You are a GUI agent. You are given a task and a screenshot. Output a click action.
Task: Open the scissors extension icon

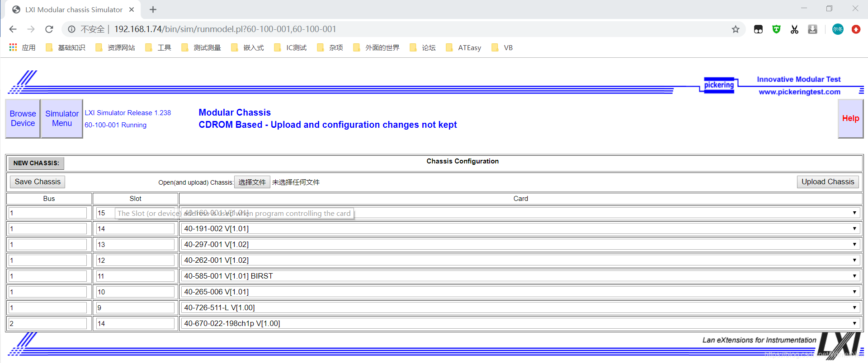click(794, 29)
